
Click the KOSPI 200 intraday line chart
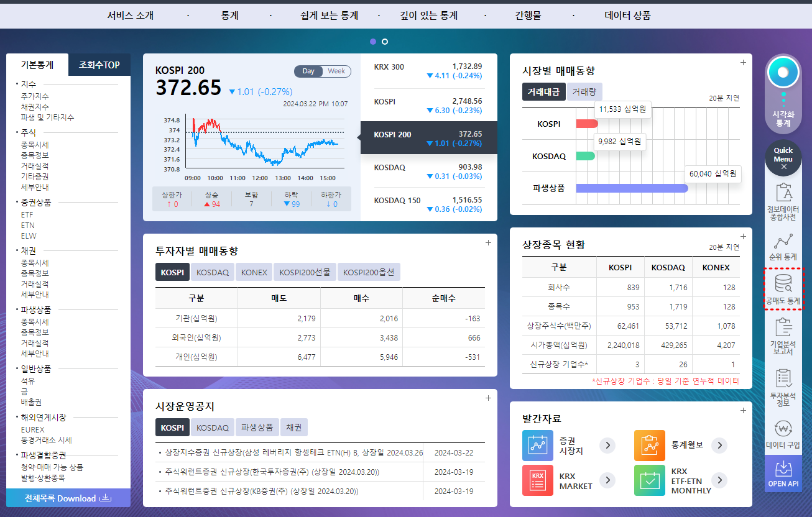[x=265, y=142]
